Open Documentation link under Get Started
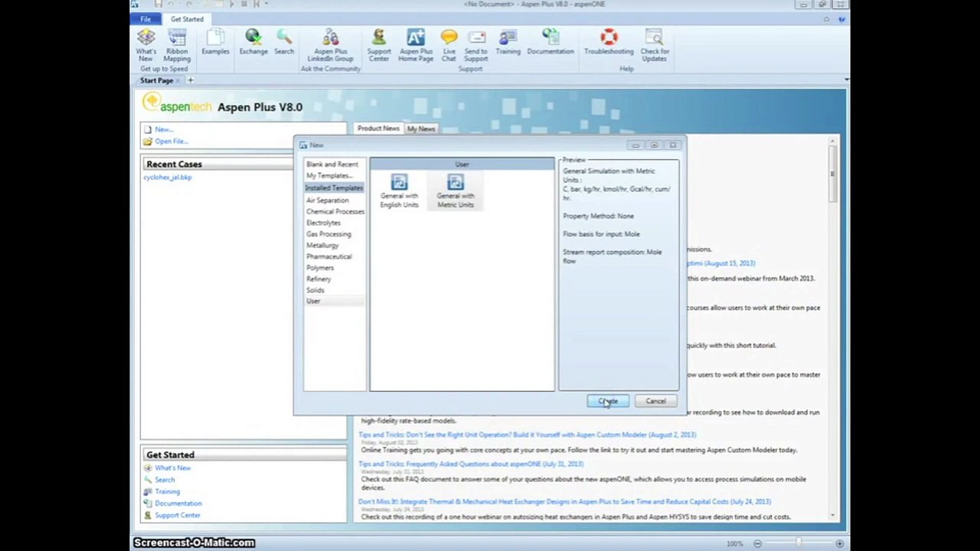The width and height of the screenshot is (980, 551). tap(178, 504)
